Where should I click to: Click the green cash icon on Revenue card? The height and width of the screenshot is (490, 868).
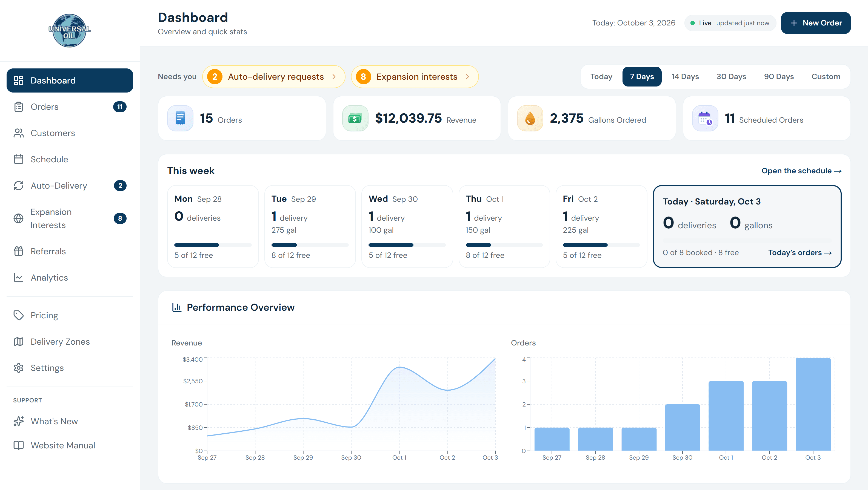tap(355, 118)
